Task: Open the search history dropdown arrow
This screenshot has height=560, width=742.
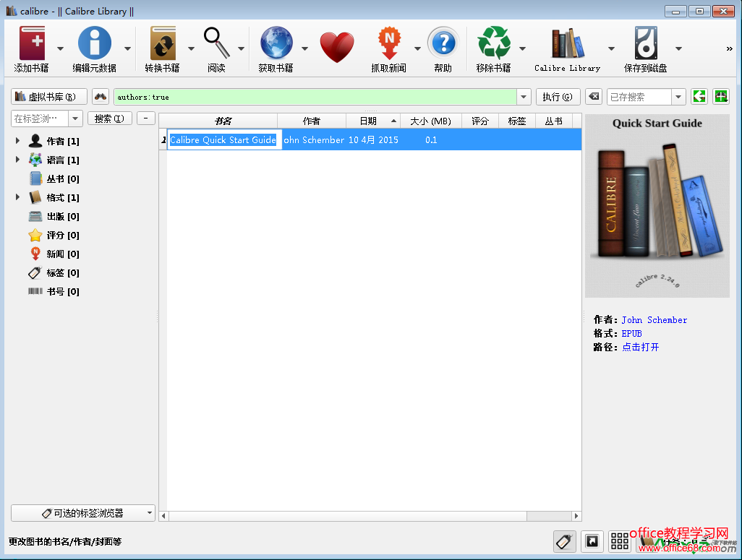Action: 524,97
